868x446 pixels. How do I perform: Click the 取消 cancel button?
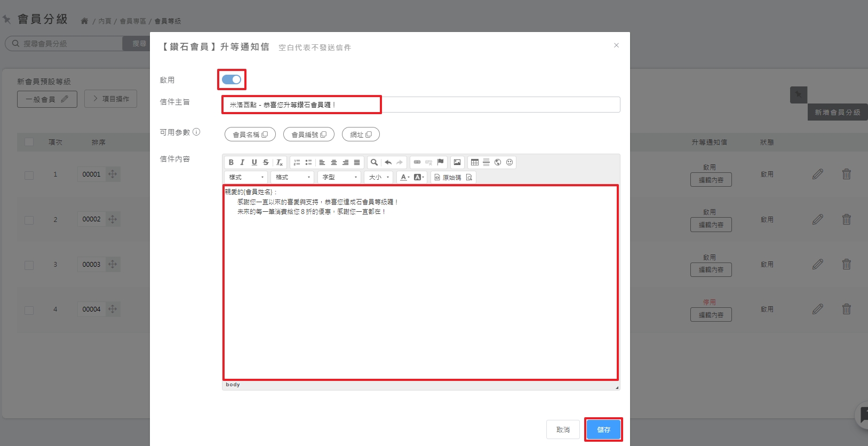coord(563,429)
